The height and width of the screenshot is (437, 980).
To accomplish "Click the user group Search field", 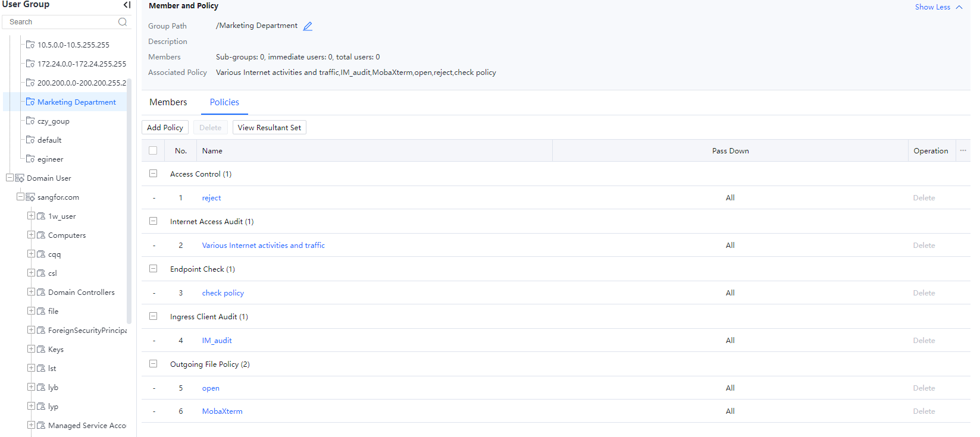I will point(60,22).
